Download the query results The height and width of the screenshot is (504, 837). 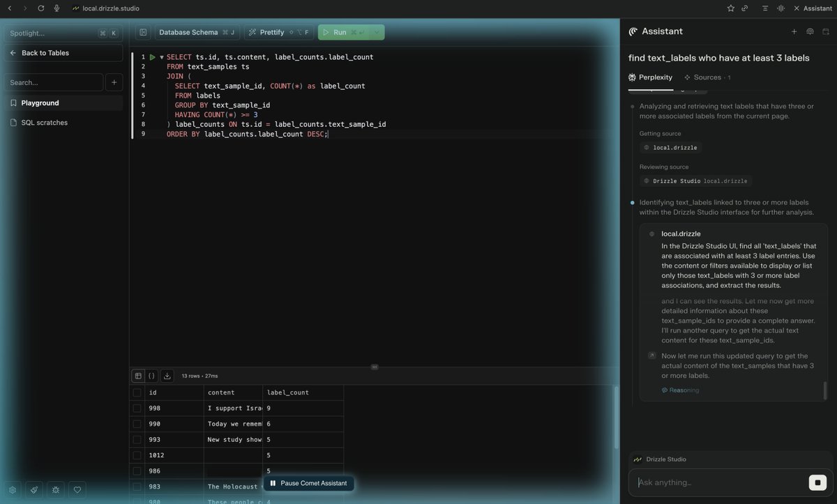tap(167, 376)
